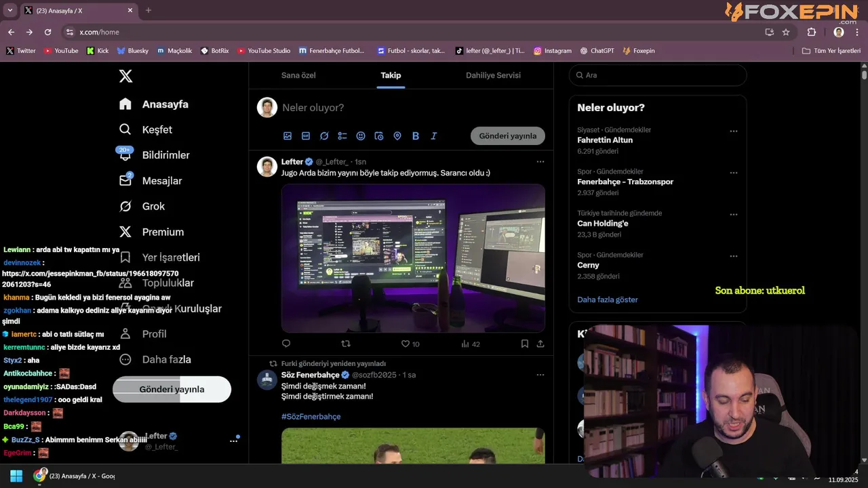
Task: Switch to Takip tab
Action: 391,75
